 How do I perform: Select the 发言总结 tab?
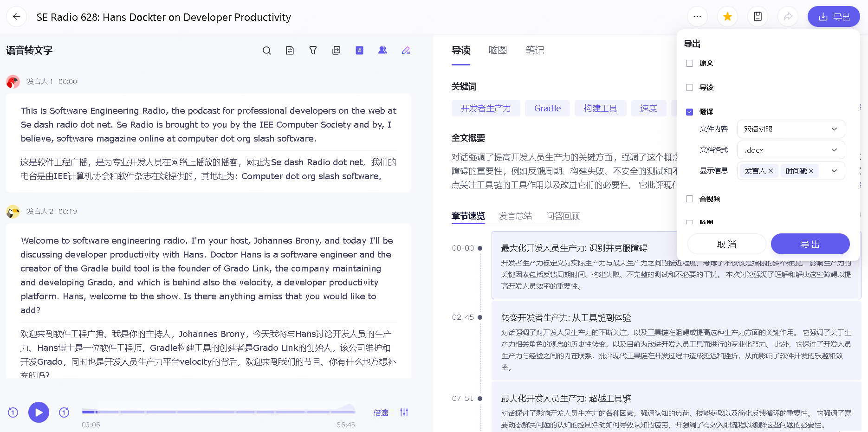click(x=515, y=216)
